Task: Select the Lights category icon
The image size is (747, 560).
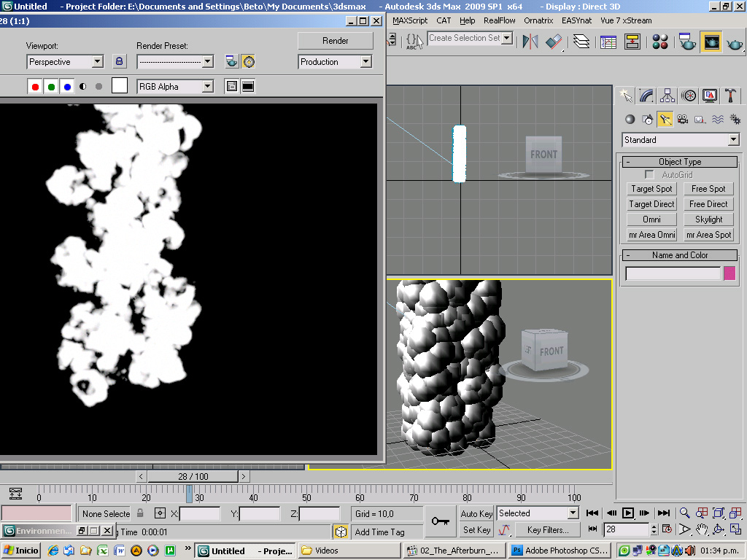Action: pos(665,119)
